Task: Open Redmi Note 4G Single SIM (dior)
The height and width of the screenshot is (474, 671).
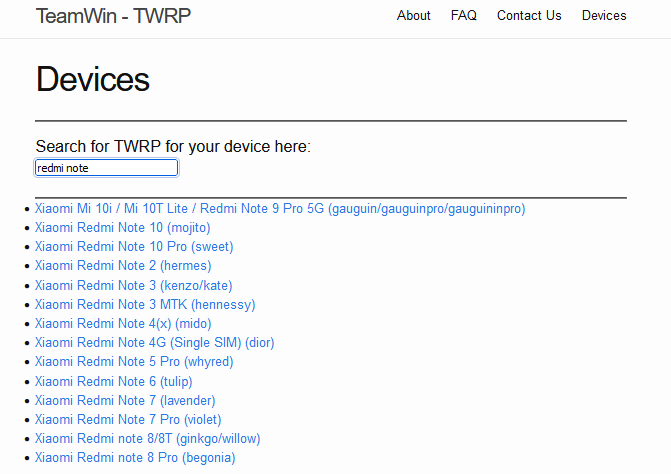Action: [x=154, y=343]
